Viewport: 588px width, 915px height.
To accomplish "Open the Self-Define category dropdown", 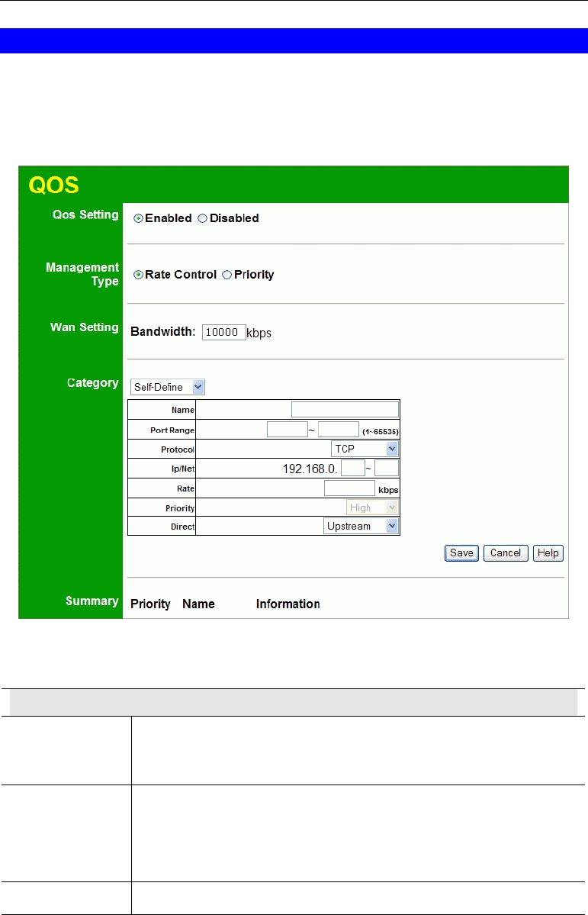I will [168, 387].
